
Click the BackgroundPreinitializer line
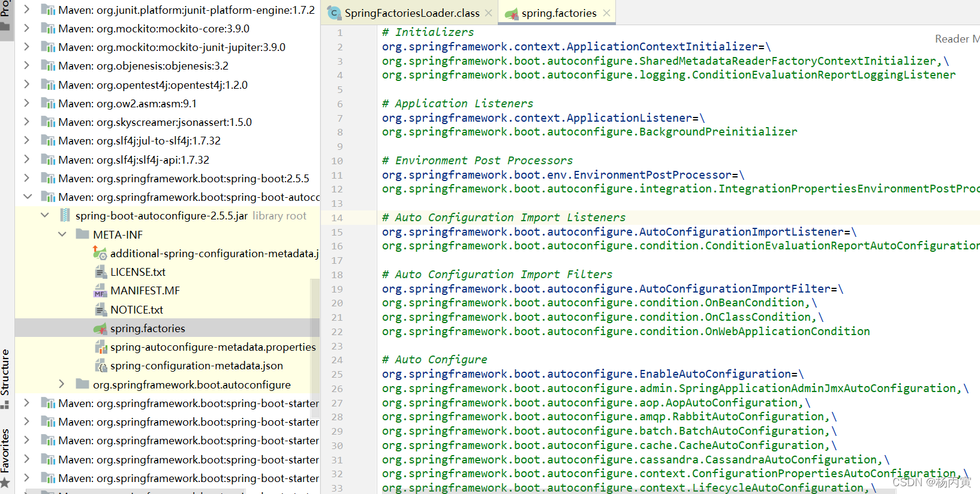(x=590, y=132)
